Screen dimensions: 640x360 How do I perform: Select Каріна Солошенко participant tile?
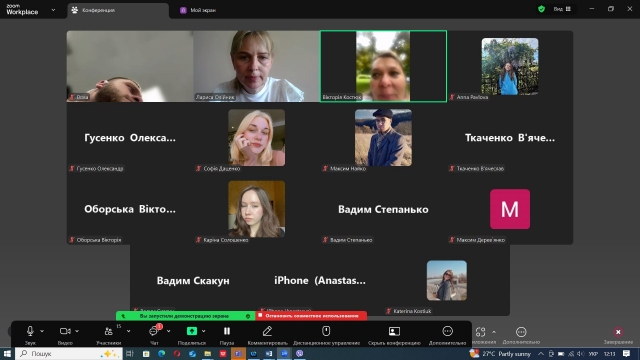click(256, 209)
